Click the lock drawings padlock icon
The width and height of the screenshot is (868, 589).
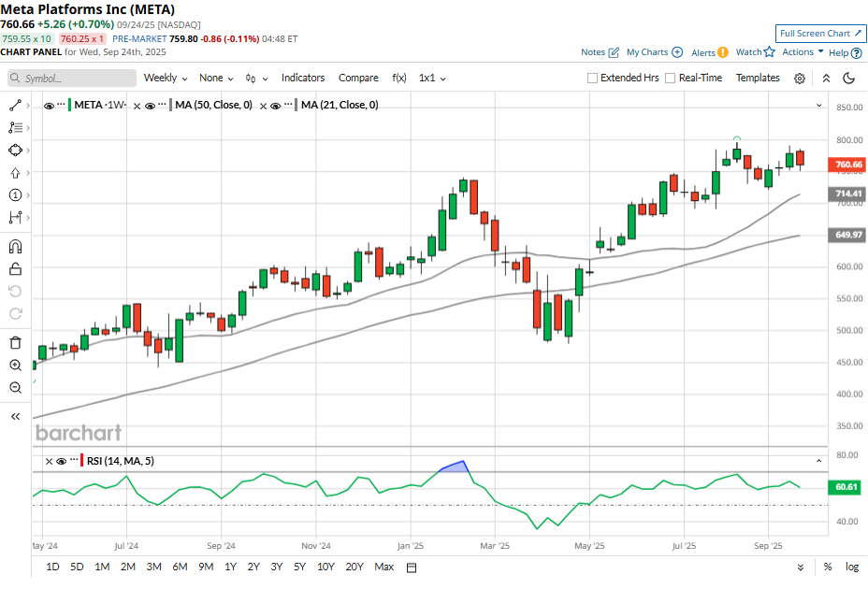[x=15, y=269]
